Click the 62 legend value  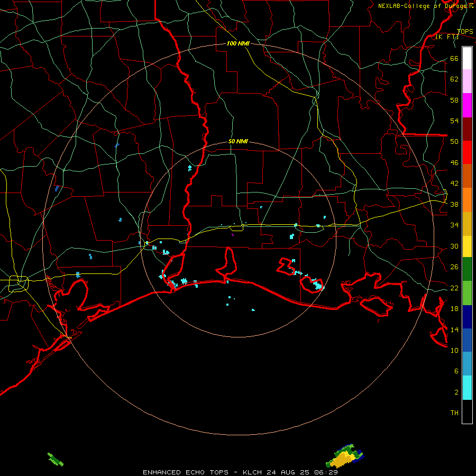click(x=454, y=79)
